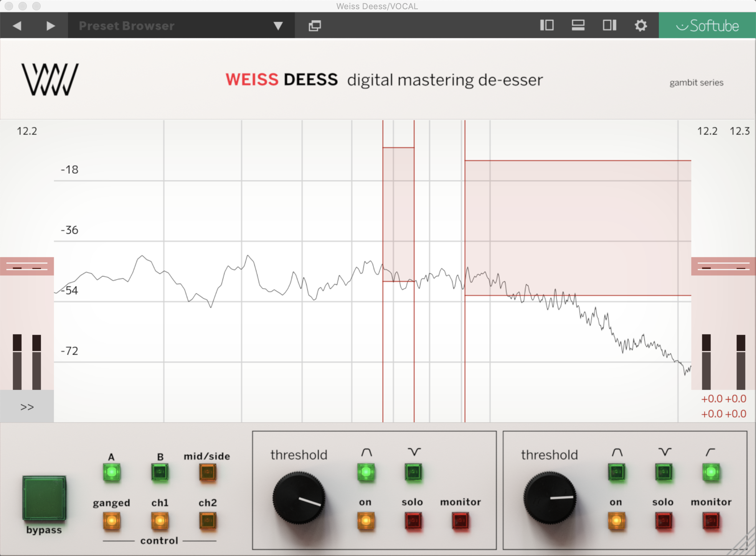Show the right side panel layout
This screenshot has height=556, width=756.
pos(609,25)
